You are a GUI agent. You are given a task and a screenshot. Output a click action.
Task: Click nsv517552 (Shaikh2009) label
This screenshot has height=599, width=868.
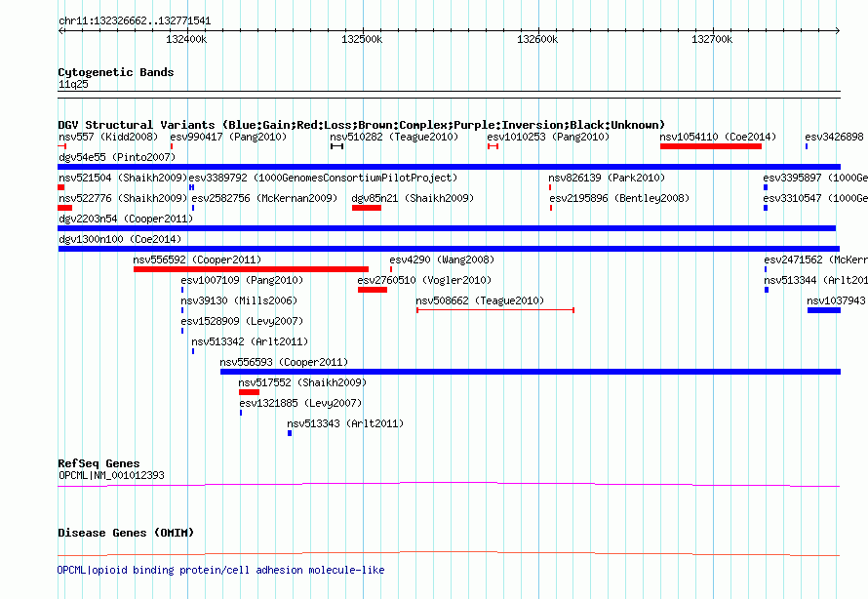pyautogui.click(x=302, y=382)
